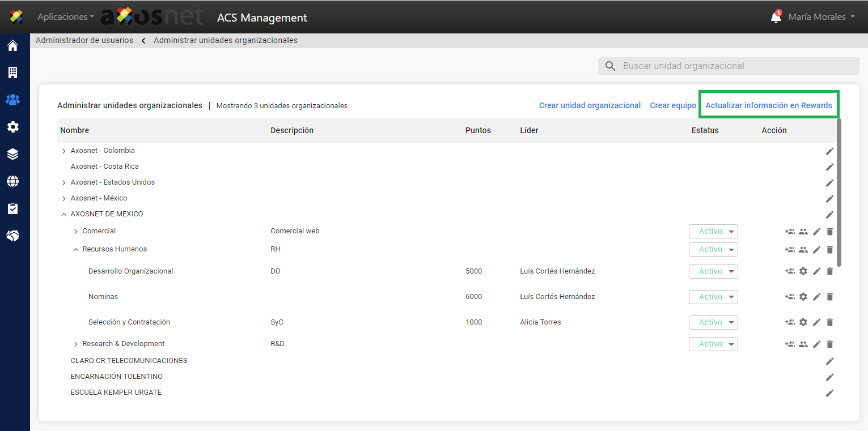The width and height of the screenshot is (868, 431).
Task: Expand the Research & Development node
Action: click(x=75, y=344)
